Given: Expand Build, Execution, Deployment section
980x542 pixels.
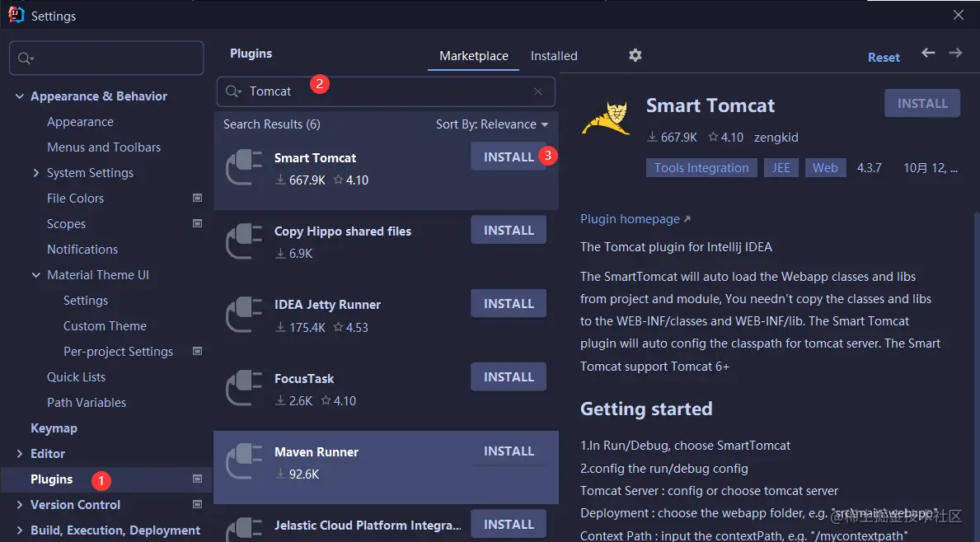Looking at the screenshot, I should pos(20,530).
